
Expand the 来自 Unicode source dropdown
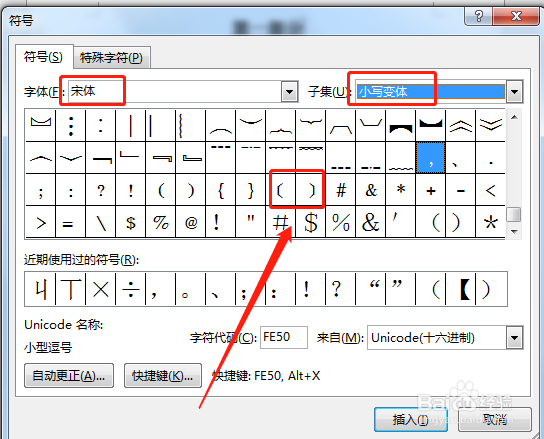click(x=515, y=337)
